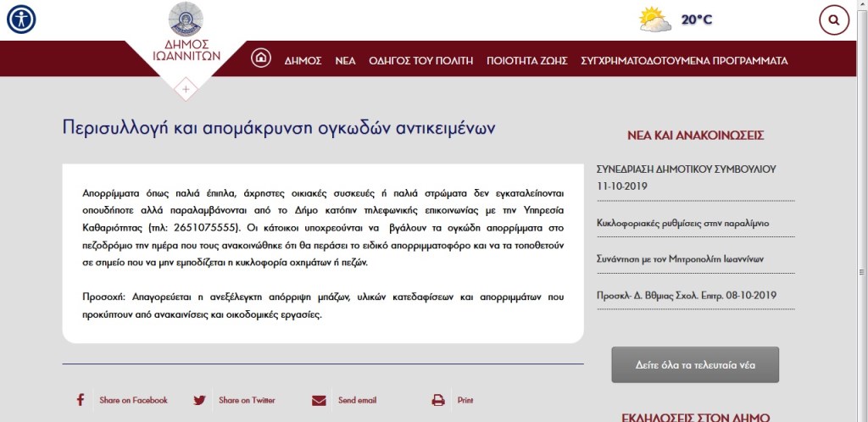The width and height of the screenshot is (868, 422).
Task: Click the 20°C temperature display
Action: pos(696,19)
